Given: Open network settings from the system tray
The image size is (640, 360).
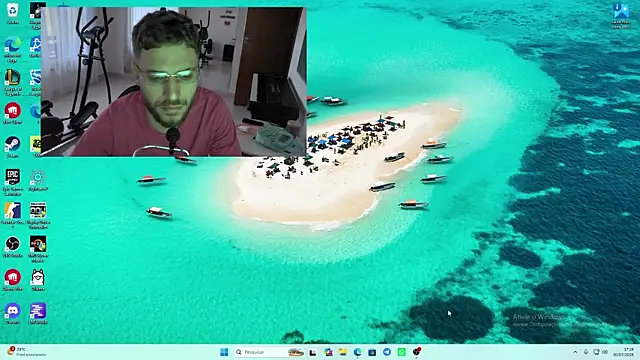Looking at the screenshot, I should pyautogui.click(x=596, y=352).
